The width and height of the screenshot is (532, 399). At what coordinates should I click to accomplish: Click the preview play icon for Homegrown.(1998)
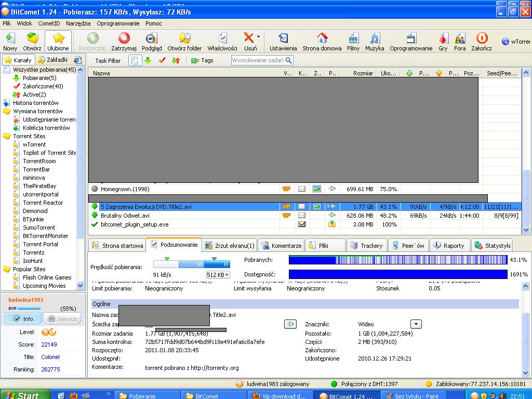tap(332, 189)
